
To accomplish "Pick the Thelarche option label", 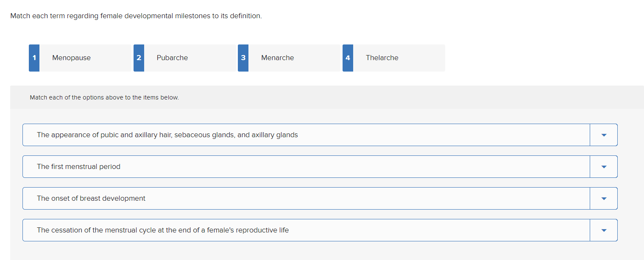I will [x=382, y=58].
